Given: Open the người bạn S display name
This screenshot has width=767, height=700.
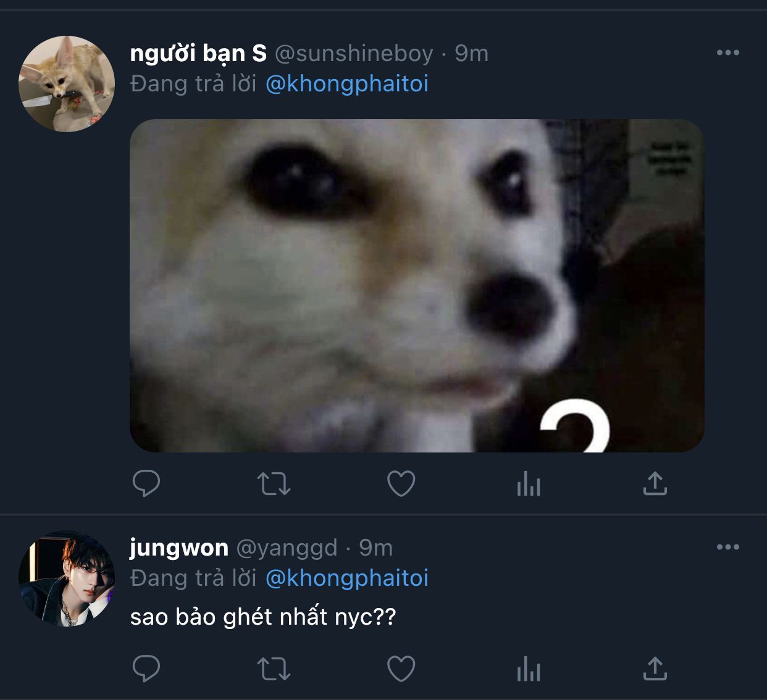Looking at the screenshot, I should [198, 54].
